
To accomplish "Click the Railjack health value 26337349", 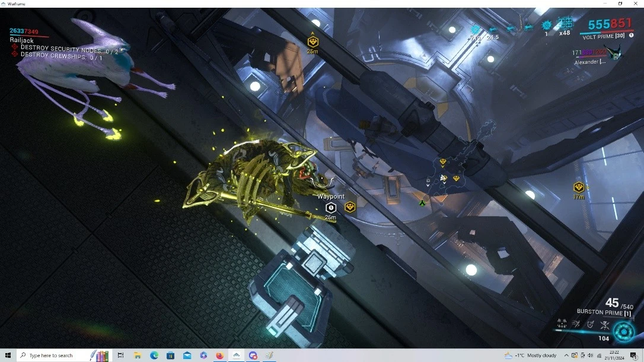I will pyautogui.click(x=24, y=31).
